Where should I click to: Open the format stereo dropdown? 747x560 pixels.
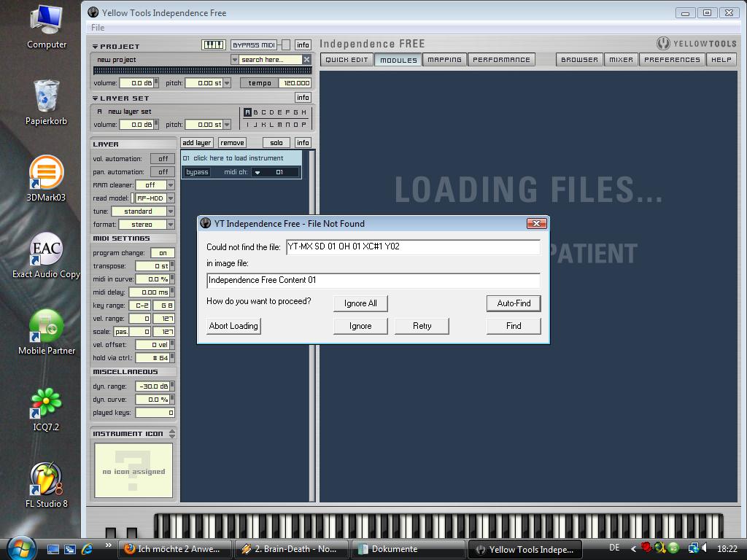(171, 225)
